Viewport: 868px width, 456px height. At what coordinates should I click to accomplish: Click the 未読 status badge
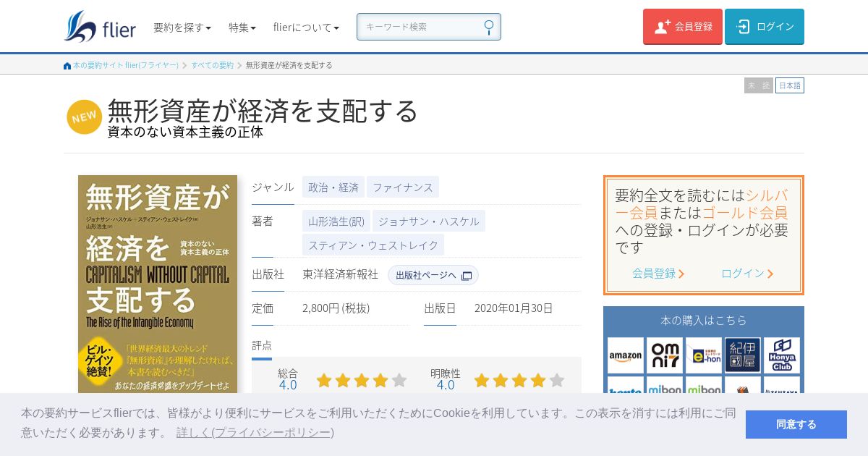click(759, 85)
